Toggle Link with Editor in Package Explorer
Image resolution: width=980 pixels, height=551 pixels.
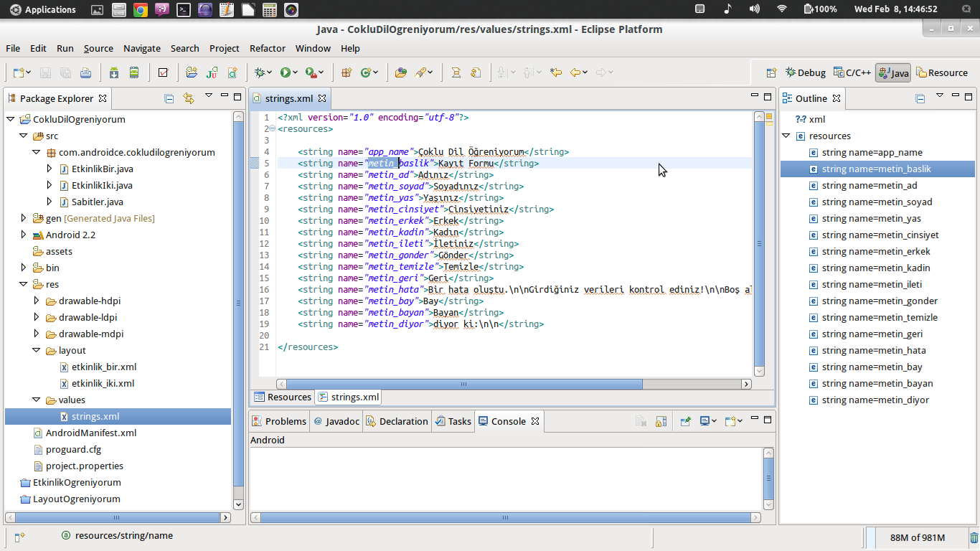(189, 98)
